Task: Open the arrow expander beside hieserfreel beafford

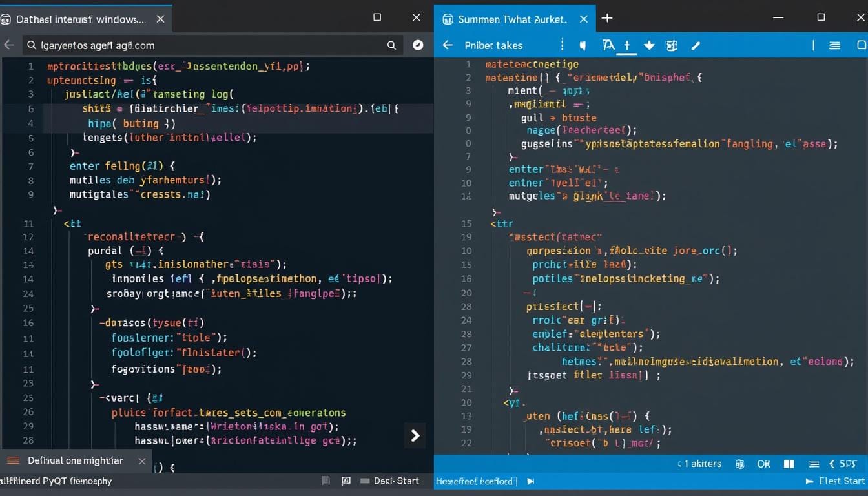Action: pos(531,480)
